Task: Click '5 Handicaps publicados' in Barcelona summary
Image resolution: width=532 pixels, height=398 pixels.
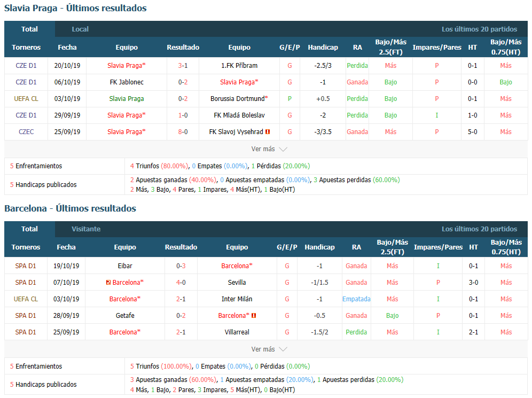Action: (x=43, y=385)
